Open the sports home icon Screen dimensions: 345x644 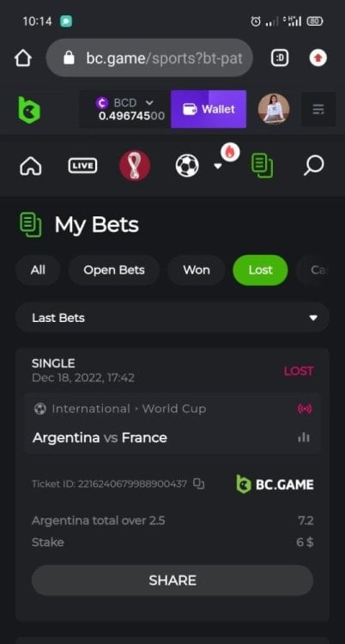tap(31, 166)
